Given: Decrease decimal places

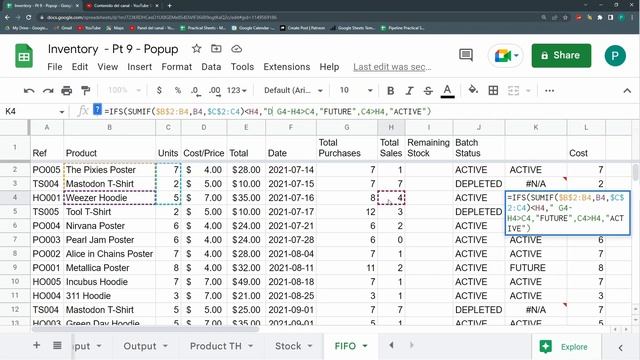Looking at the screenshot, I should (196, 91).
